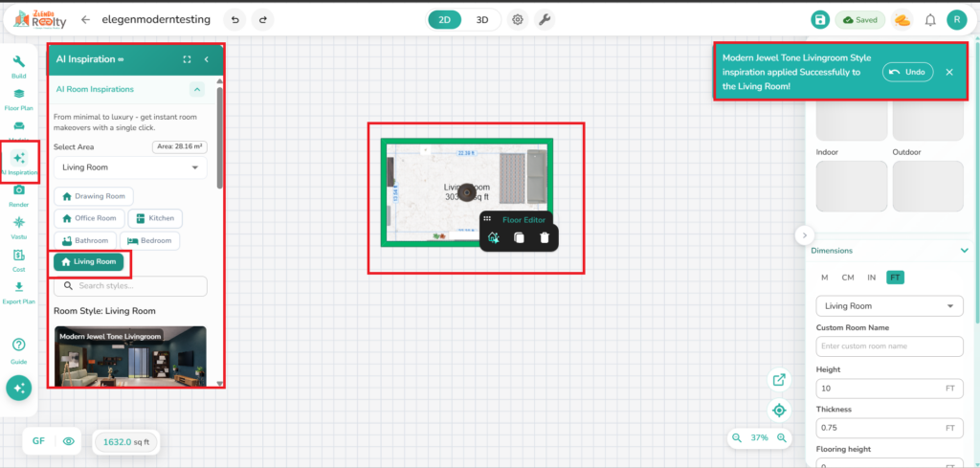Delete the room using trash icon

click(x=545, y=237)
